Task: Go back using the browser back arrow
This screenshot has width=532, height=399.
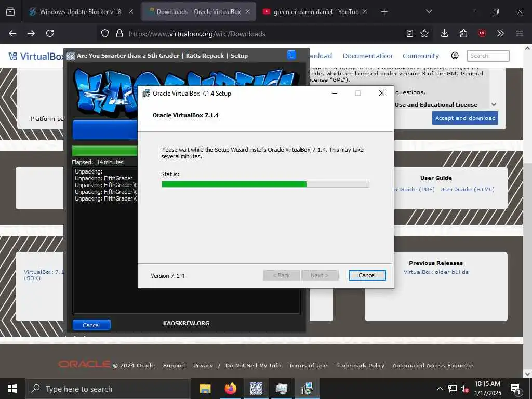Action: click(x=12, y=34)
